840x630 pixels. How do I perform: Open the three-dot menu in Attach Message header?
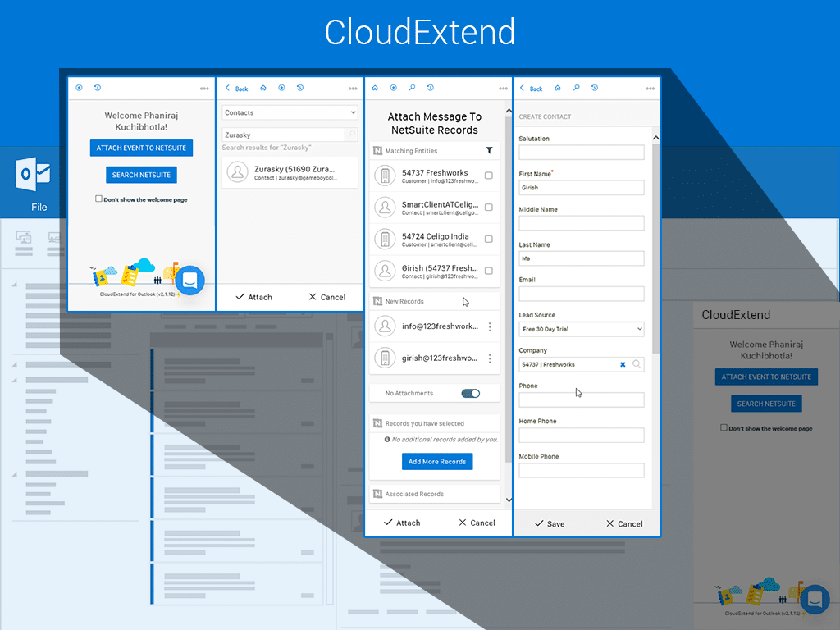tap(503, 89)
